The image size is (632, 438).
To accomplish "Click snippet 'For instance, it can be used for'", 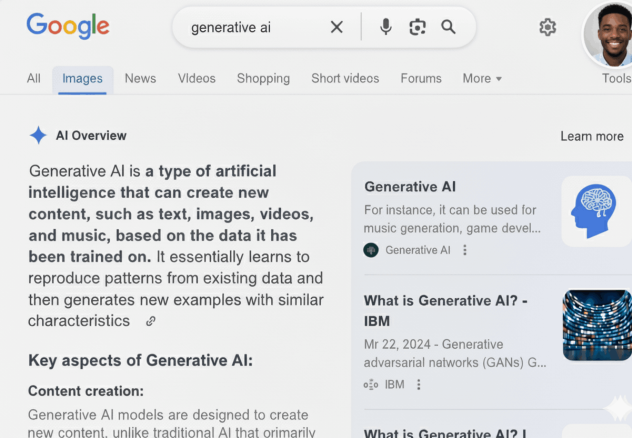I will point(450,210).
